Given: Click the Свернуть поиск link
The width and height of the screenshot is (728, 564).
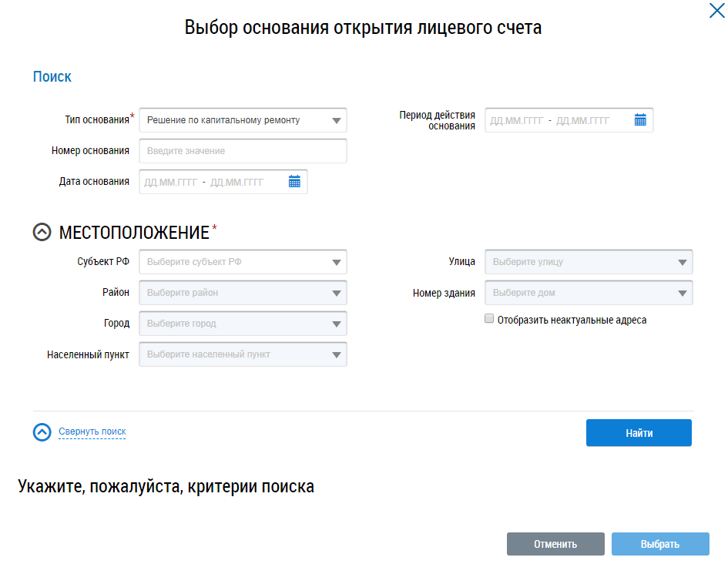Looking at the screenshot, I should tap(92, 432).
